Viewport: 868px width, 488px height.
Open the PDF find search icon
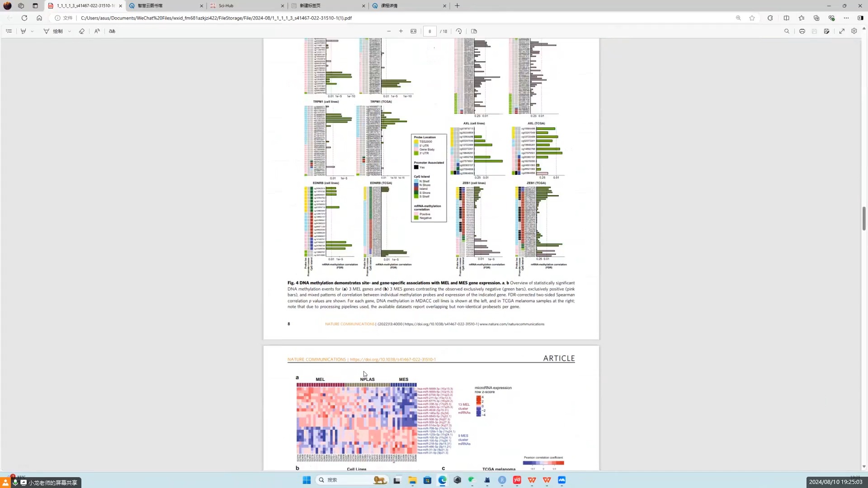pos(787,31)
